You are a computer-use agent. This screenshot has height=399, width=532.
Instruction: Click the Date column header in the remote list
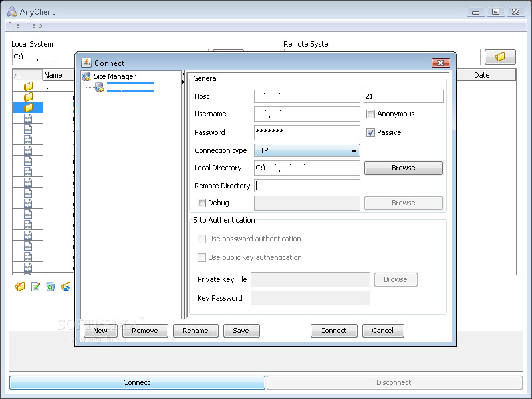(482, 75)
